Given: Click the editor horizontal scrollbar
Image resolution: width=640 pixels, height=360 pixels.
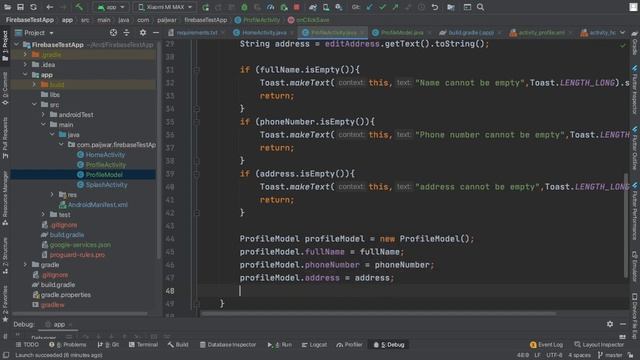Looking at the screenshot, I should click(x=378, y=313).
